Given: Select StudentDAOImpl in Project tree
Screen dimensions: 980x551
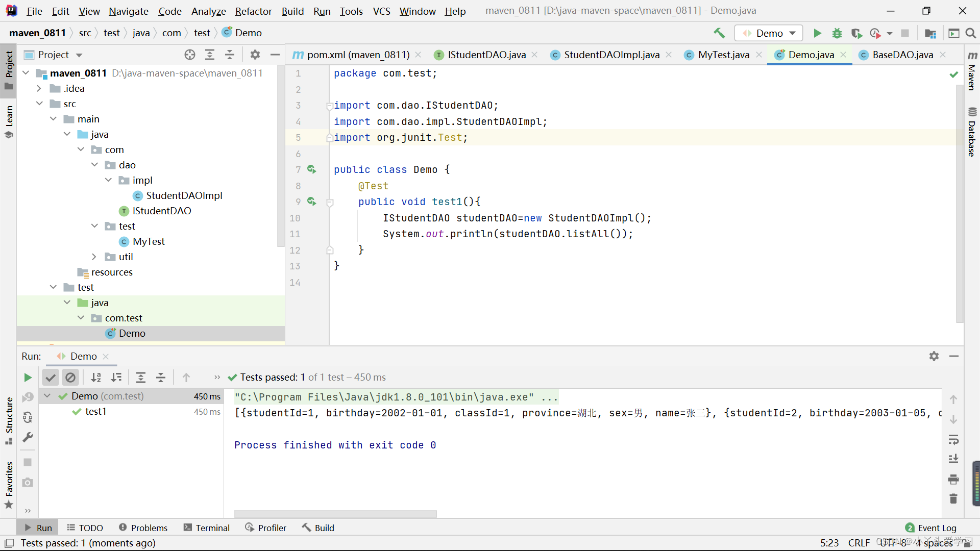Looking at the screenshot, I should (x=184, y=195).
